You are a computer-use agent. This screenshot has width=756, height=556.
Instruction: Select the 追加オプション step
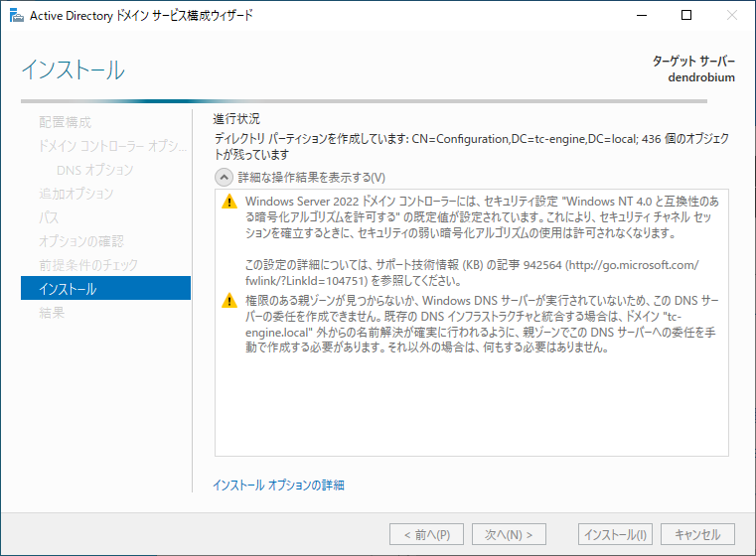coord(76,194)
